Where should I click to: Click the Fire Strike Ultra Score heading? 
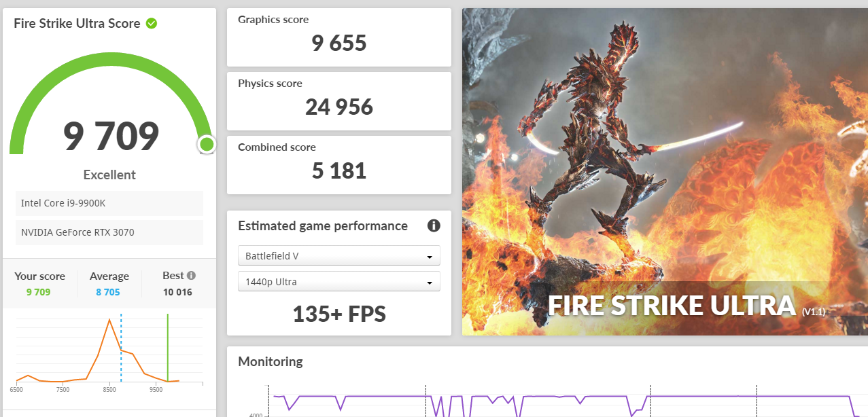tap(77, 23)
